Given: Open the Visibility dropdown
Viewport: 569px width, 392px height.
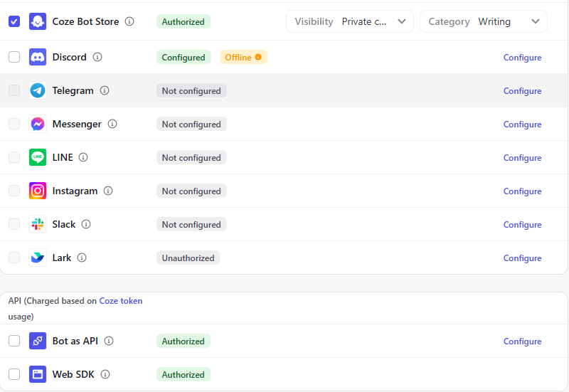Looking at the screenshot, I should pyautogui.click(x=350, y=21).
